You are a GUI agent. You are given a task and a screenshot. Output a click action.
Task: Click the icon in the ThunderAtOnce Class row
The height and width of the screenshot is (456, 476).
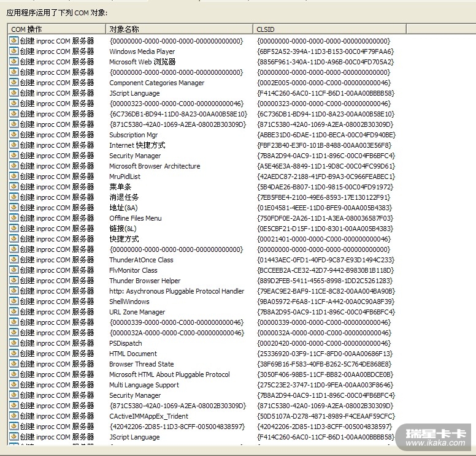point(14,259)
